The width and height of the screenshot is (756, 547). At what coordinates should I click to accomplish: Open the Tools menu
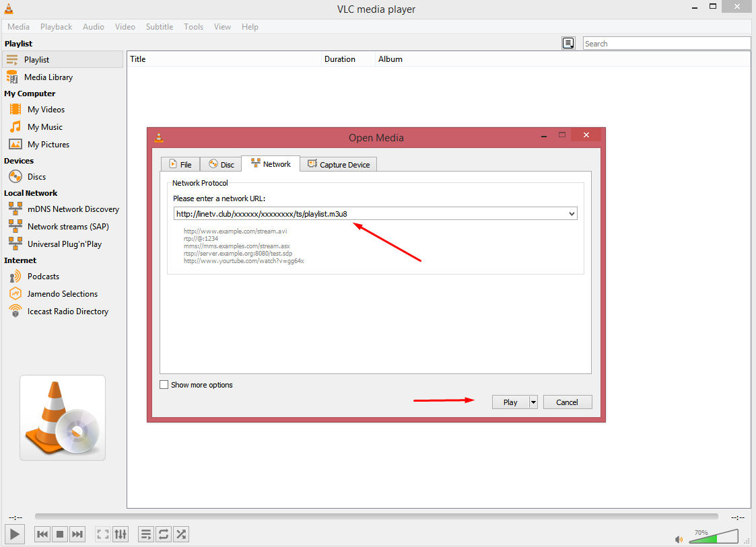point(193,27)
